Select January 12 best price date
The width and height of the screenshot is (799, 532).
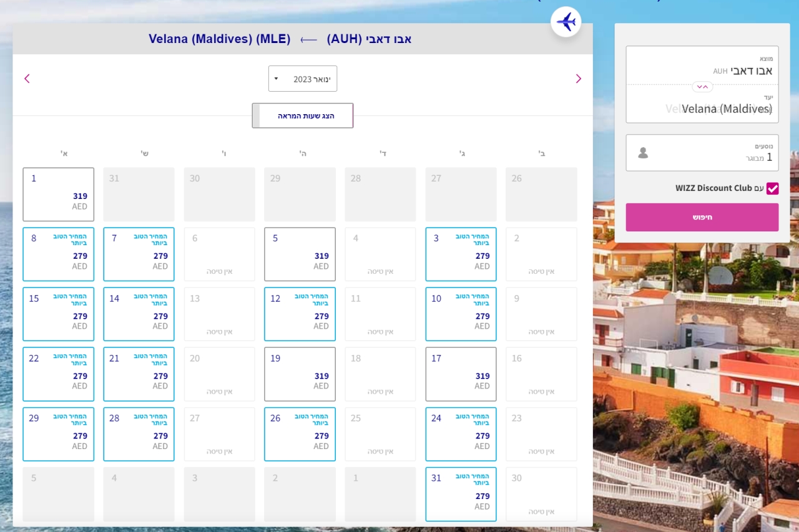point(300,314)
